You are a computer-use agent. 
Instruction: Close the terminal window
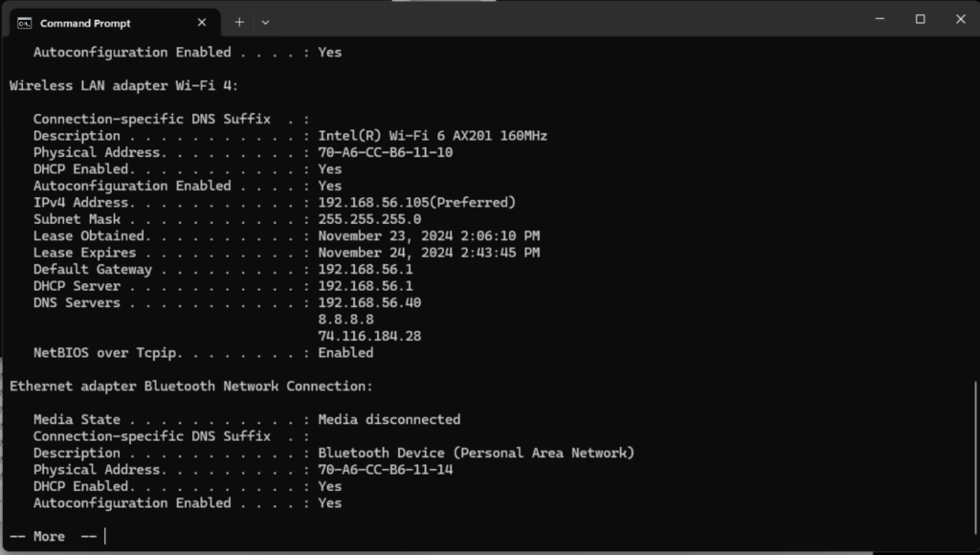961,19
